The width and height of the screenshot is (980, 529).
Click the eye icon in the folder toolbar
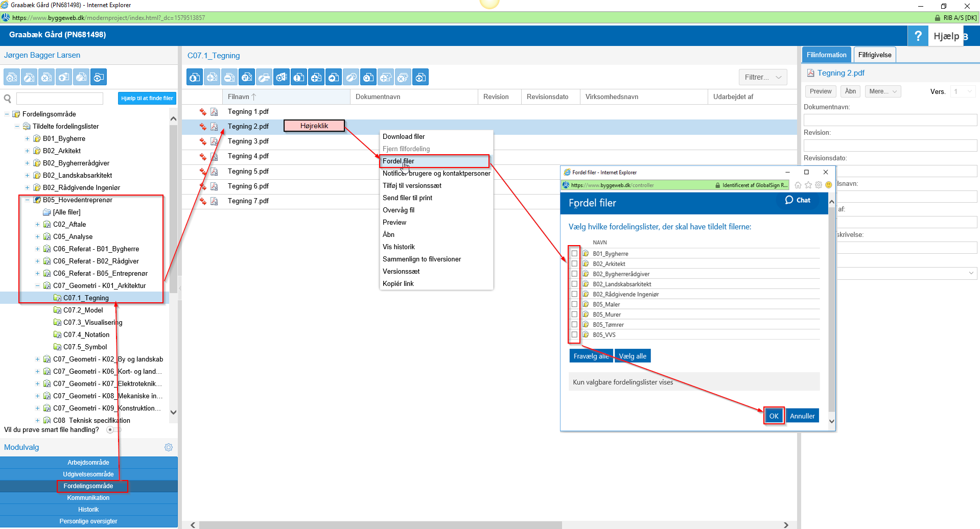click(x=99, y=78)
